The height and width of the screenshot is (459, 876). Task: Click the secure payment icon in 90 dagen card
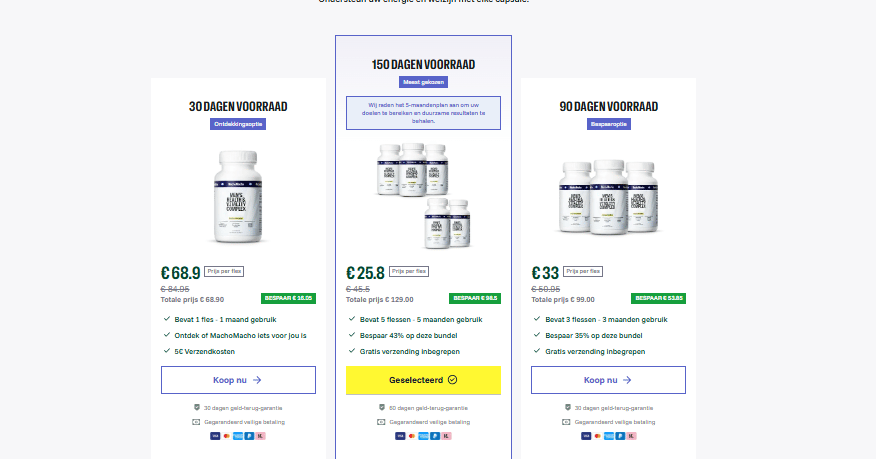(x=566, y=422)
